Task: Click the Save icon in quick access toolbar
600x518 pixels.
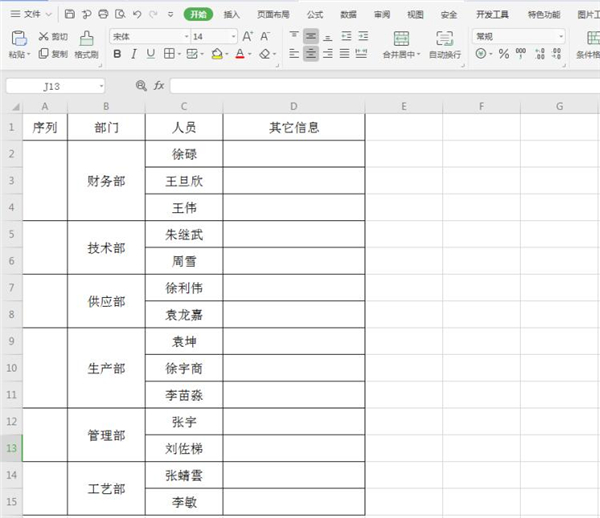Action: click(x=69, y=15)
